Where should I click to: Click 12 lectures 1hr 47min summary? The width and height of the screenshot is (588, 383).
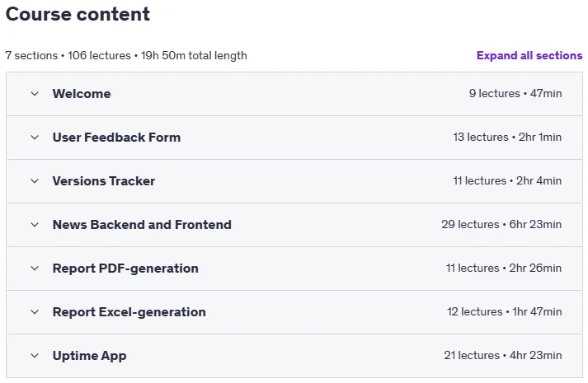(505, 311)
